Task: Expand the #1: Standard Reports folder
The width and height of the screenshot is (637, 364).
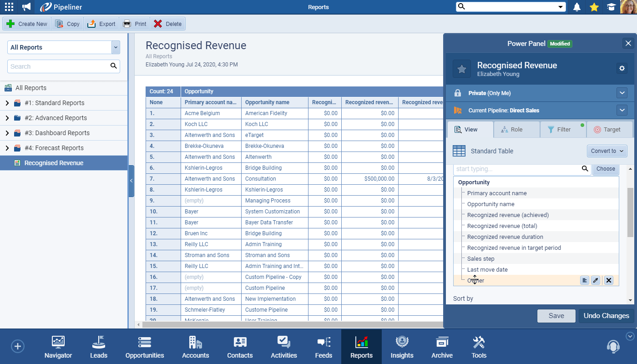Action: tap(7, 103)
